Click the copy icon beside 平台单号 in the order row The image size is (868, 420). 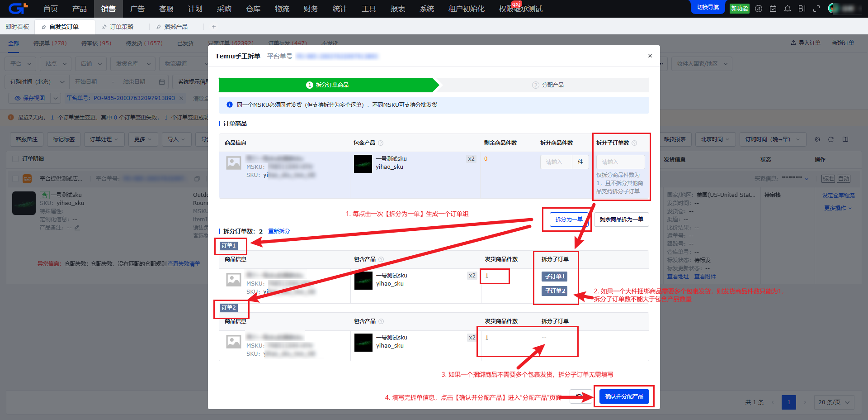pos(197,179)
